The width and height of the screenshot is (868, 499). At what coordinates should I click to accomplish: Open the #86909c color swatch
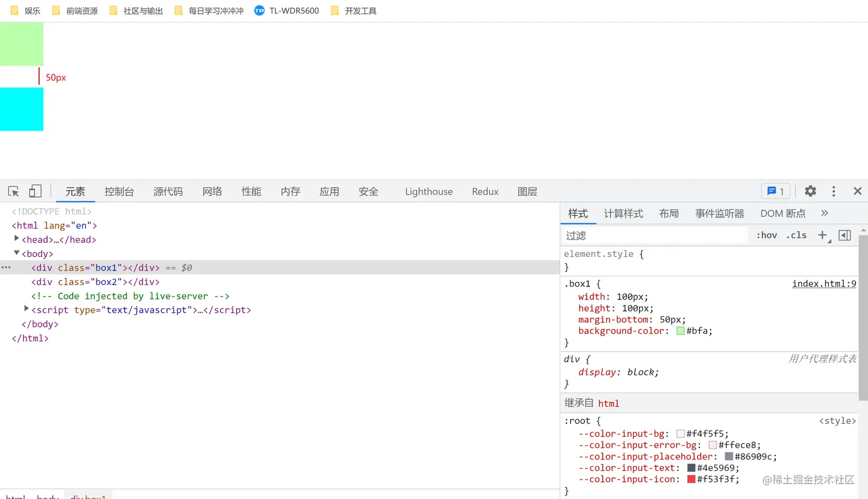[x=729, y=457]
